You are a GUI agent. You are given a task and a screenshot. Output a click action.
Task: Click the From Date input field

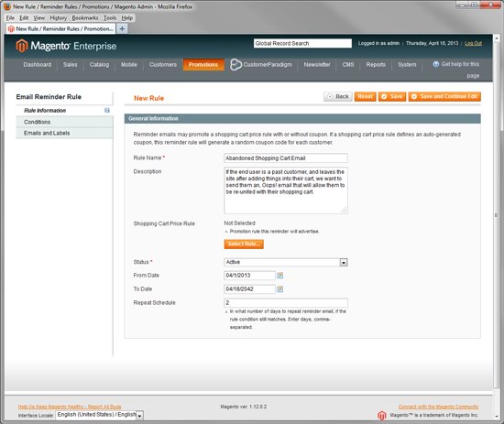pos(249,276)
